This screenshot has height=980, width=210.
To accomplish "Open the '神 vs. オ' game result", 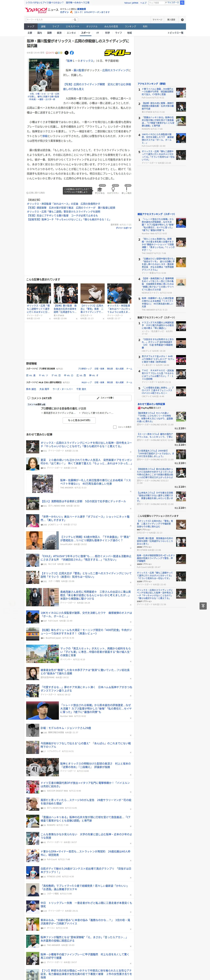I will [94, 376].
